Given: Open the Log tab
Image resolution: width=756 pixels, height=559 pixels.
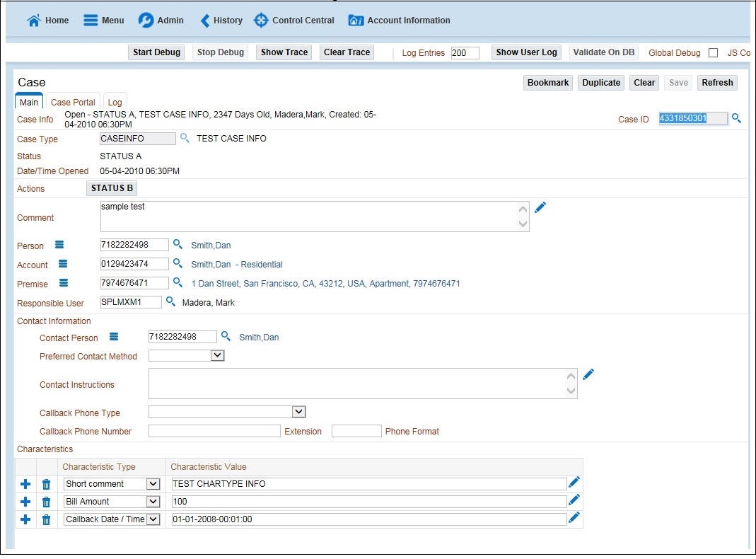Looking at the screenshot, I should pyautogui.click(x=115, y=102).
